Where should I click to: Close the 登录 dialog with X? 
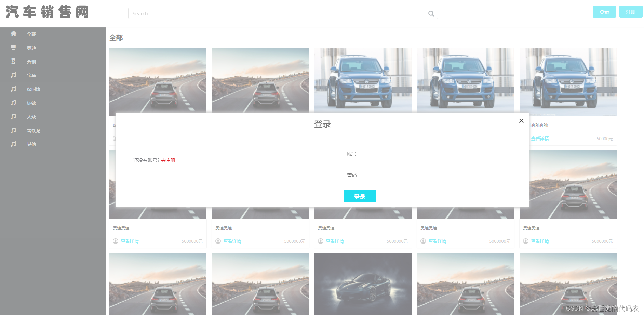[x=521, y=121]
